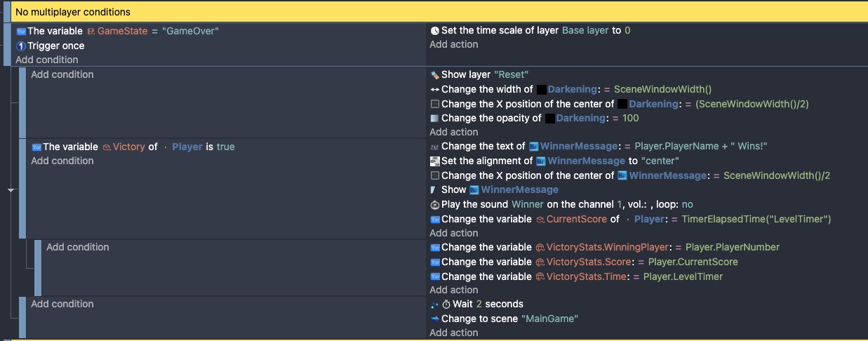Click the Set alignment of WinnerMessage icon
Screen dimensions: 868x341
pyautogui.click(x=434, y=161)
